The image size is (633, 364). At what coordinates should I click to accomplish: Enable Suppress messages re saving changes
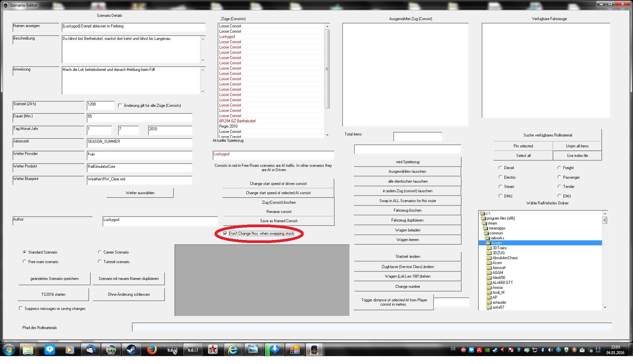[21, 309]
